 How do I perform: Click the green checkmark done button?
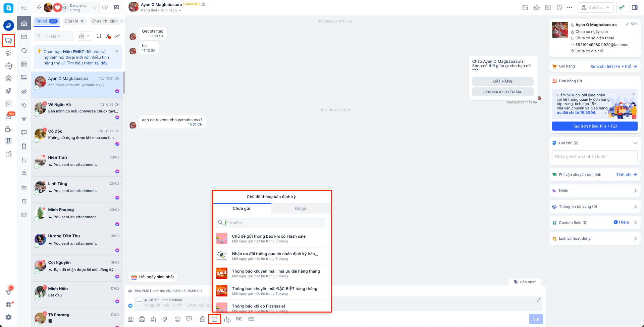[622, 7]
